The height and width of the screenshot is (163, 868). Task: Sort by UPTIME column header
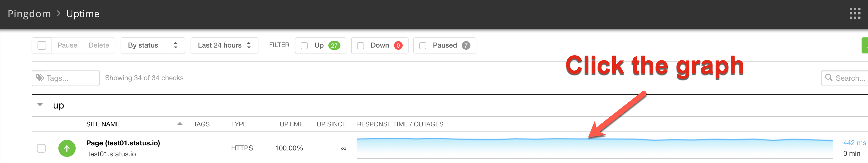291,124
